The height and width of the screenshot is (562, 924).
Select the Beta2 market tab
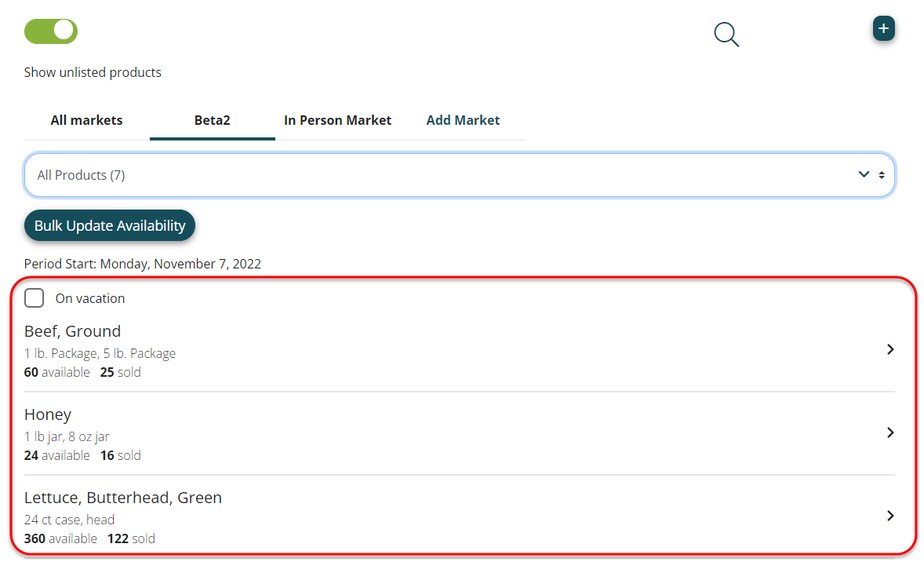(x=212, y=120)
